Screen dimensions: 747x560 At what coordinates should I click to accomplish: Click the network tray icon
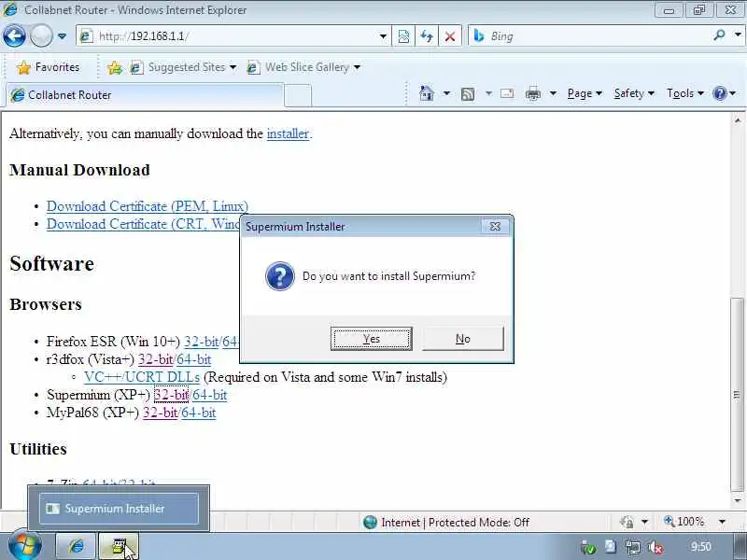632,547
